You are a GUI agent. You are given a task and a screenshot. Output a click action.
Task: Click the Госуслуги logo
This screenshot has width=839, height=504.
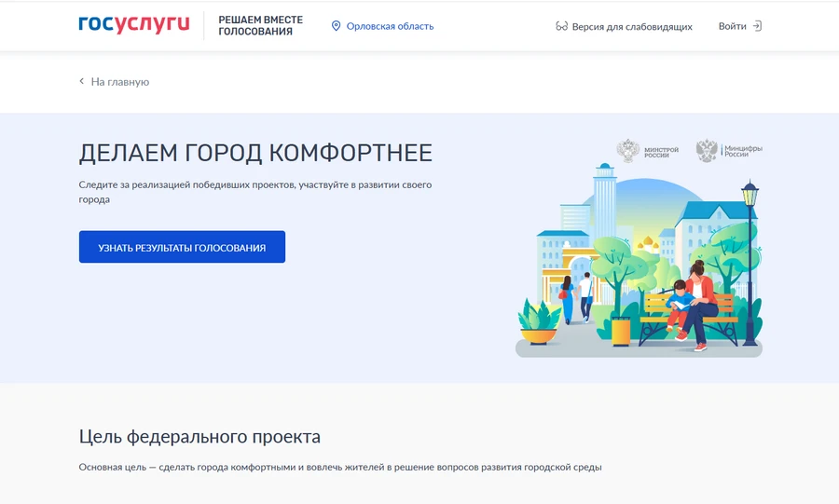[134, 25]
